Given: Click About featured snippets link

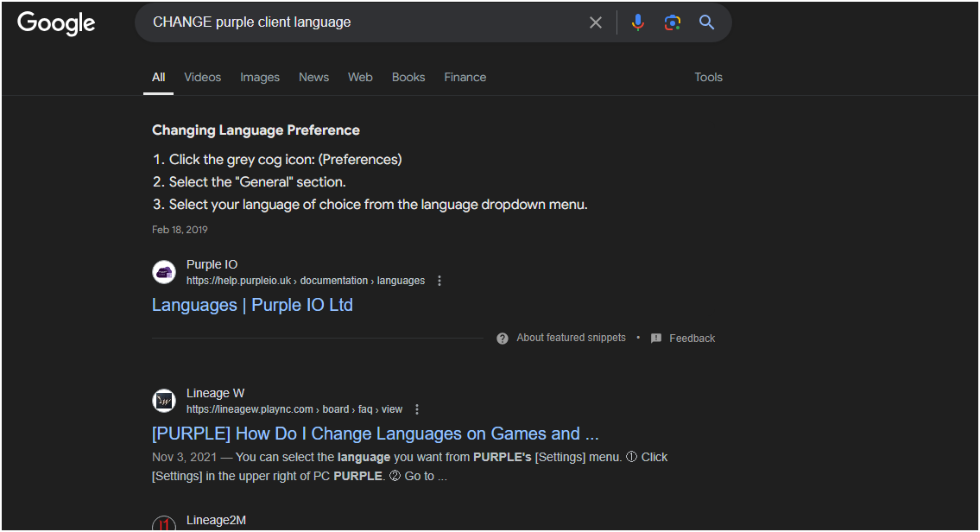Looking at the screenshot, I should (571, 338).
